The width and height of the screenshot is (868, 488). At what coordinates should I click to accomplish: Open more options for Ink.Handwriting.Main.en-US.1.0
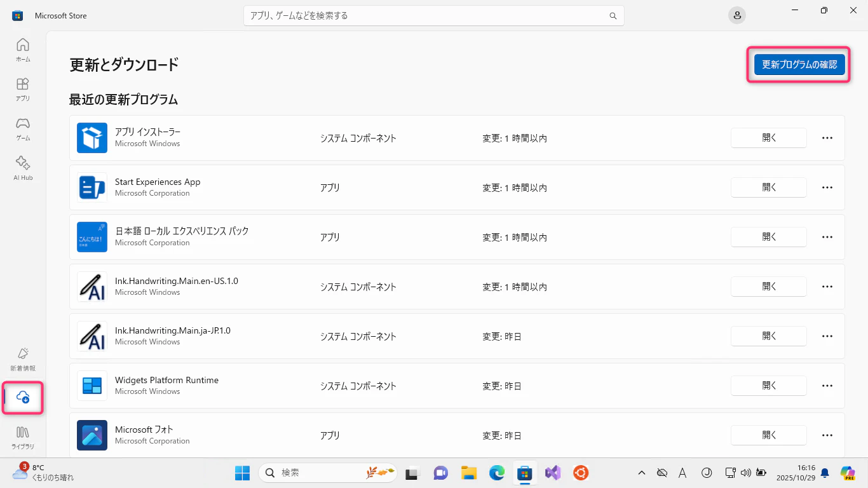[x=827, y=287]
